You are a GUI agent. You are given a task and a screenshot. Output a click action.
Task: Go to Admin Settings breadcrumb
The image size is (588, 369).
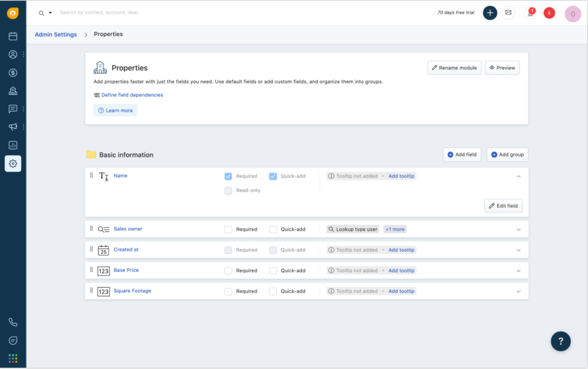click(x=56, y=35)
